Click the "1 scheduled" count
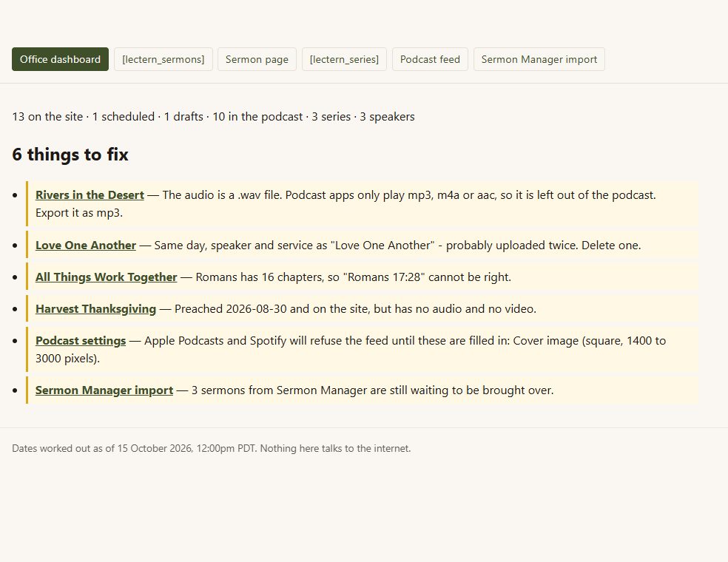The height and width of the screenshot is (562, 728). [124, 117]
